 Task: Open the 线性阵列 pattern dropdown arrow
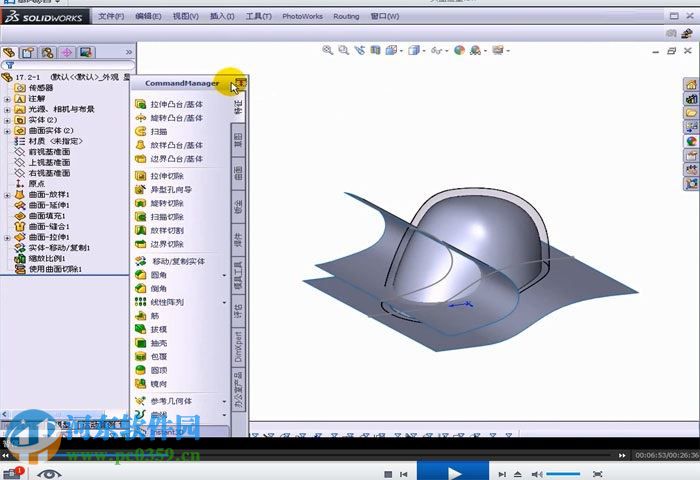[224, 303]
